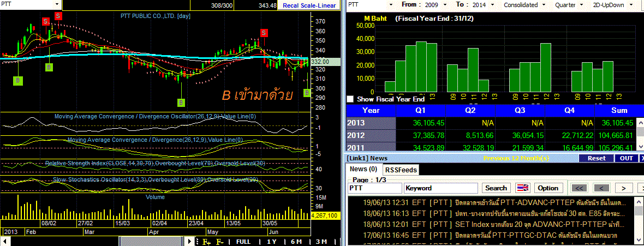This screenshot has width=644, height=246.
Task: Go to previous news page with < button
Action: coord(601,188)
